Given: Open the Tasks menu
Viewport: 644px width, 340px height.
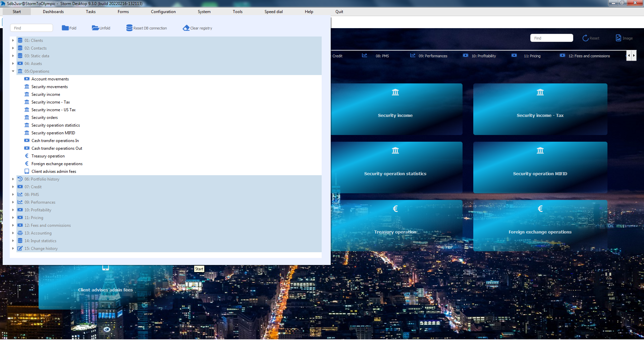Looking at the screenshot, I should (x=91, y=11).
